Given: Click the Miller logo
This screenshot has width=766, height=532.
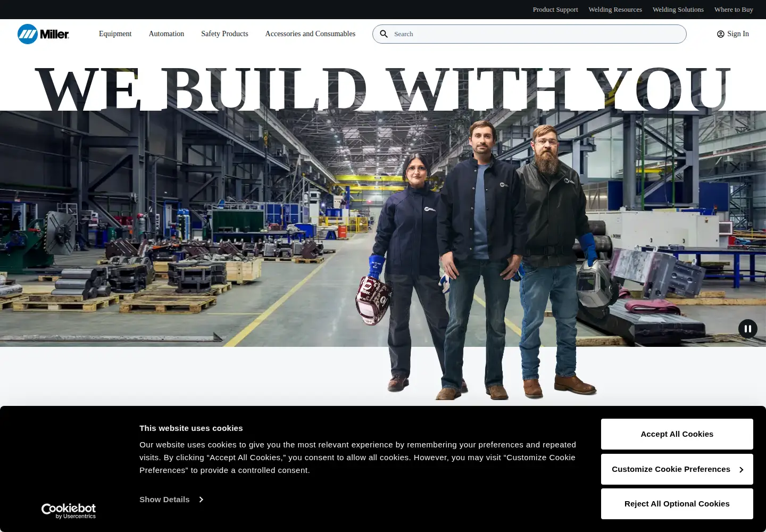Looking at the screenshot, I should [x=43, y=34].
